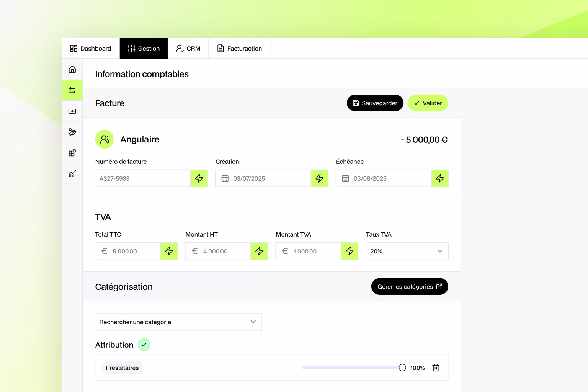This screenshot has height=392, width=588.
Task: Click the invoice number field A327-5933
Action: 143,178
